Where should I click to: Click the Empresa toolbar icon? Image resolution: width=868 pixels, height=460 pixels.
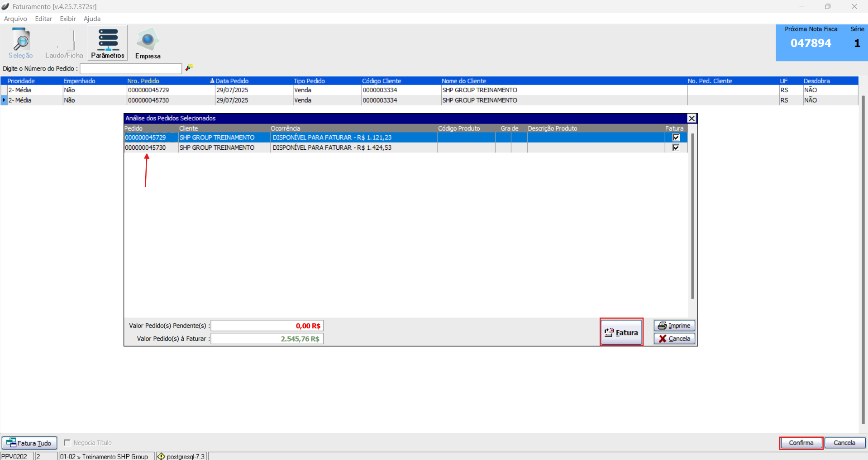point(148,43)
